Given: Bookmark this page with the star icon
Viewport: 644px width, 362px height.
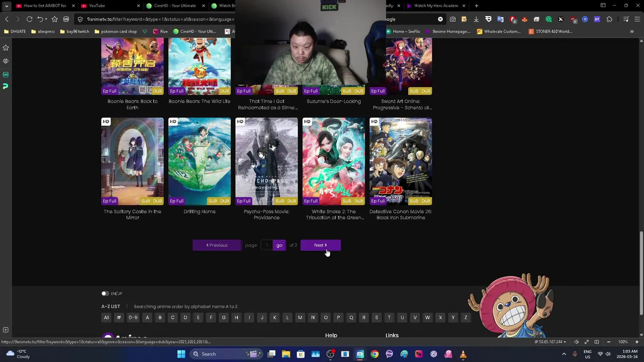Looking at the screenshot, I should point(55,19).
